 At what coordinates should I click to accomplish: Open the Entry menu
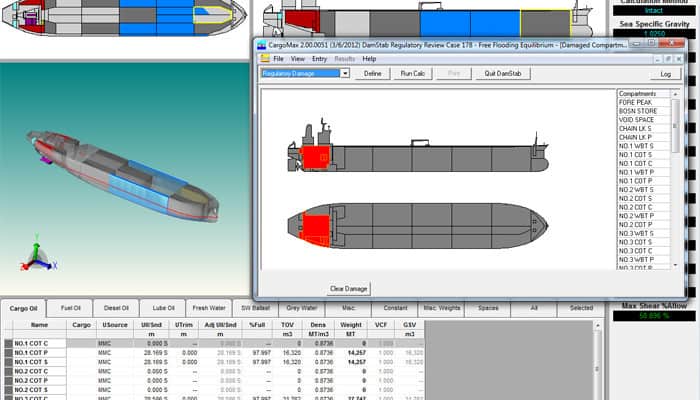click(319, 59)
